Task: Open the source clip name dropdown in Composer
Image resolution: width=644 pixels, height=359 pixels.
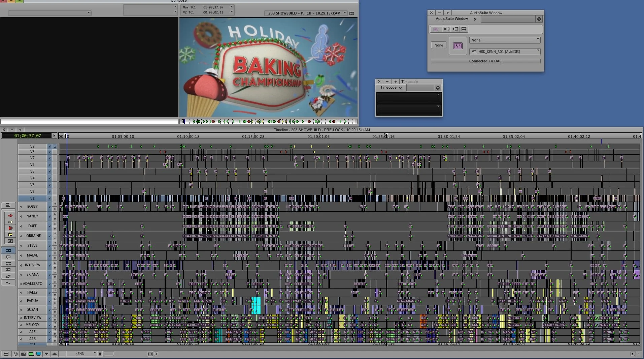Action: point(49,13)
